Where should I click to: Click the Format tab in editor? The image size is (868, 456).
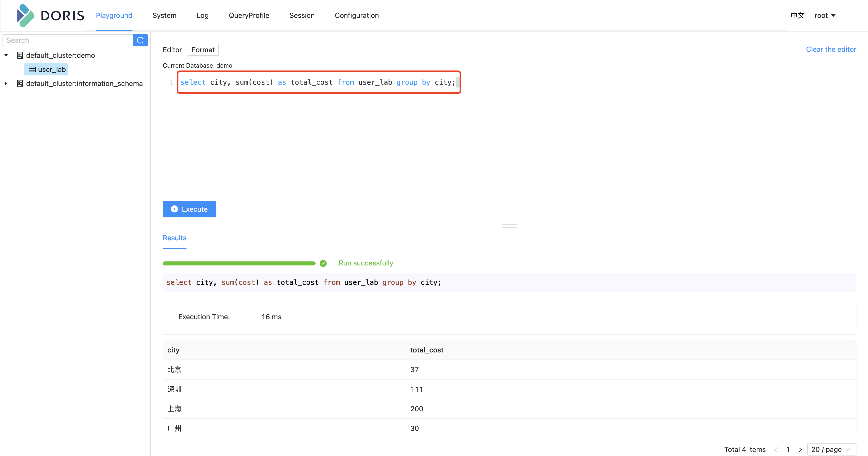[204, 49]
